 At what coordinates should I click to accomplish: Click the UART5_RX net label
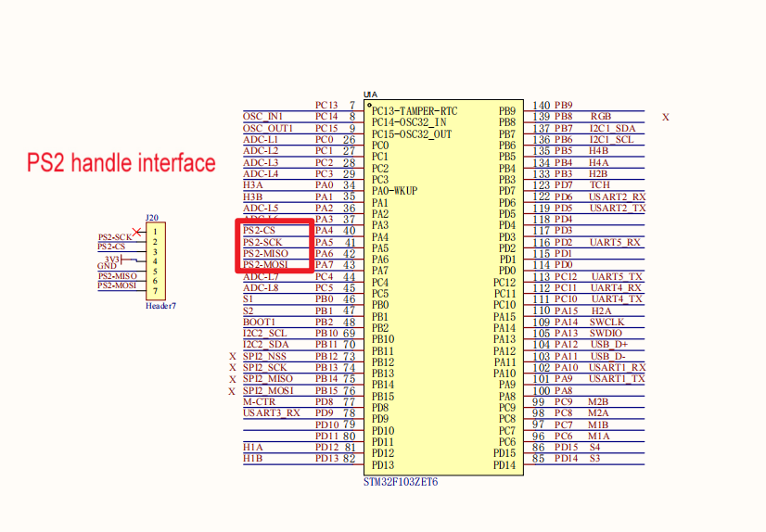coord(615,242)
